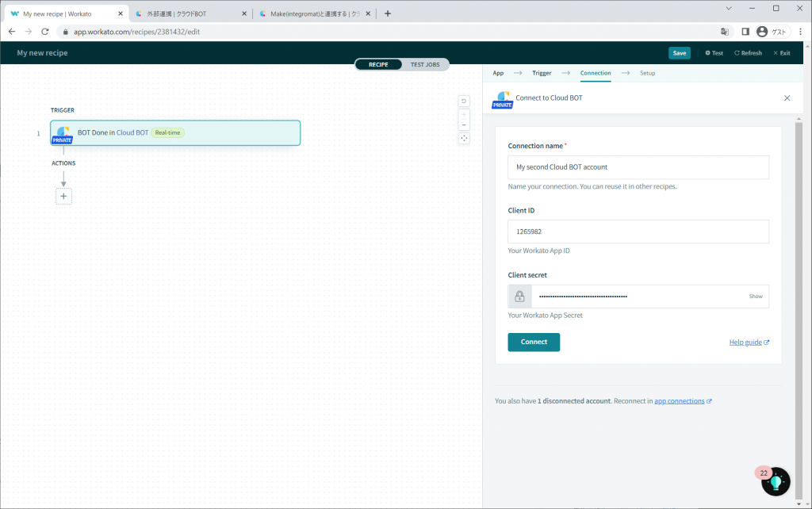This screenshot has height=509, width=812.
Task: Go to the App step
Action: tap(498, 73)
